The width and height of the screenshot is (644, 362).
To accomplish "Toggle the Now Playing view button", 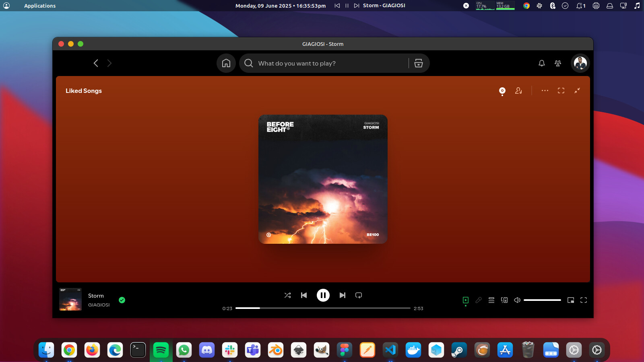I will 466,300.
